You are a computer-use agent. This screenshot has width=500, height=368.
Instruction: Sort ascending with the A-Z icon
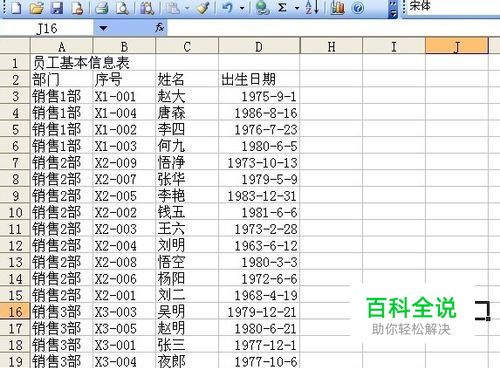tap(312, 7)
